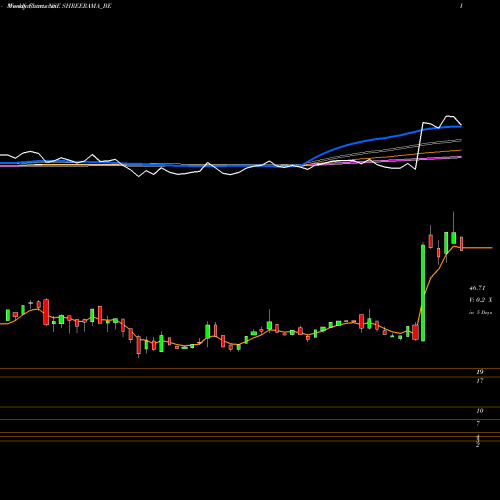Click the tall green breakout candlestick
Viewport: 500px width, 500px height.
coord(423,293)
